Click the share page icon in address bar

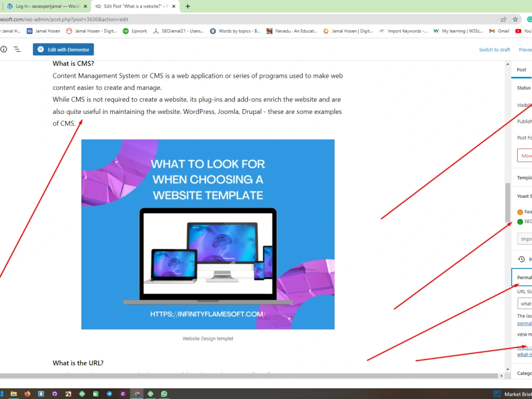pyautogui.click(x=503, y=19)
